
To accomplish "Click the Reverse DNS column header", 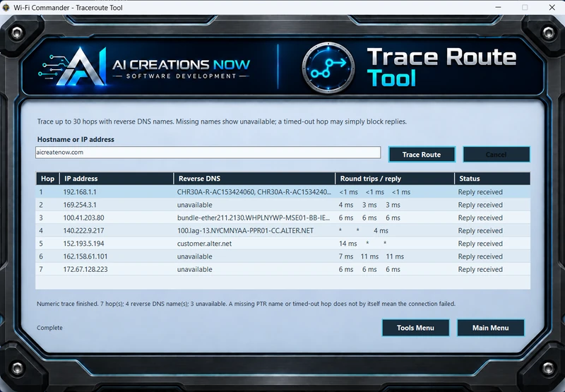I will pos(254,179).
